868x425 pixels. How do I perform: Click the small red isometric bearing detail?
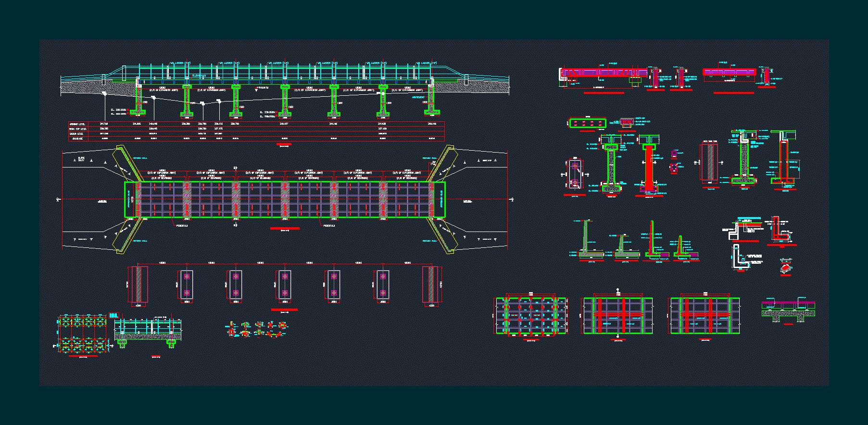click(x=786, y=269)
